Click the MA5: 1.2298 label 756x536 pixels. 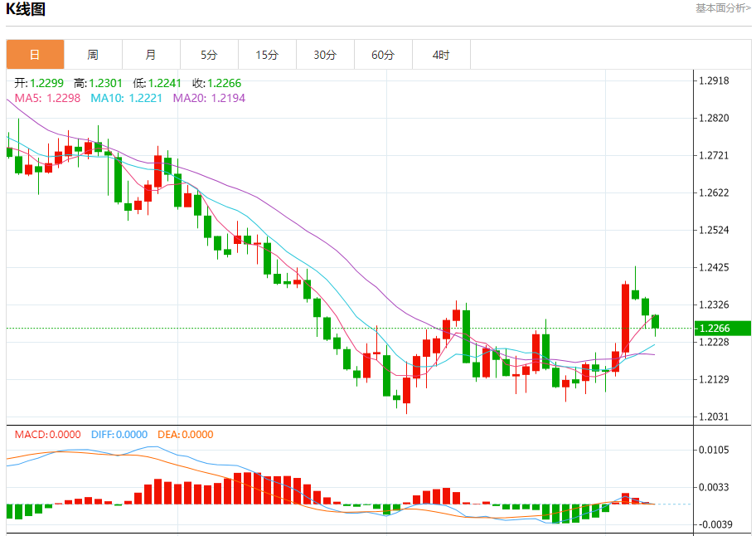pos(47,98)
